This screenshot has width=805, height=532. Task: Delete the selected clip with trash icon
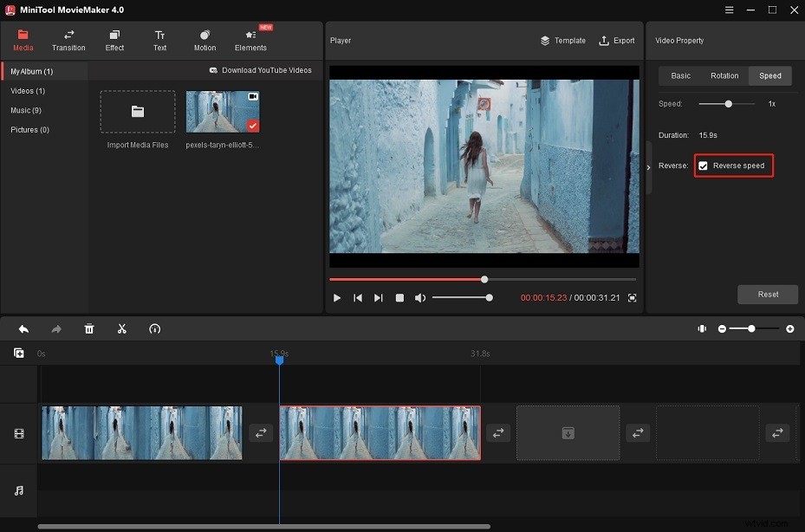click(x=89, y=329)
